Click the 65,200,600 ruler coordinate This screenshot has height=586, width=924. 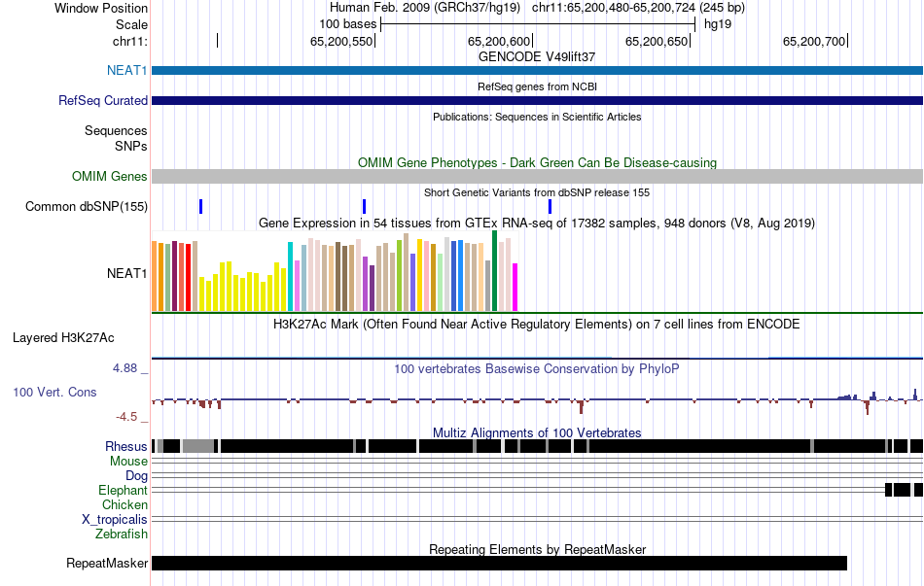click(x=499, y=41)
